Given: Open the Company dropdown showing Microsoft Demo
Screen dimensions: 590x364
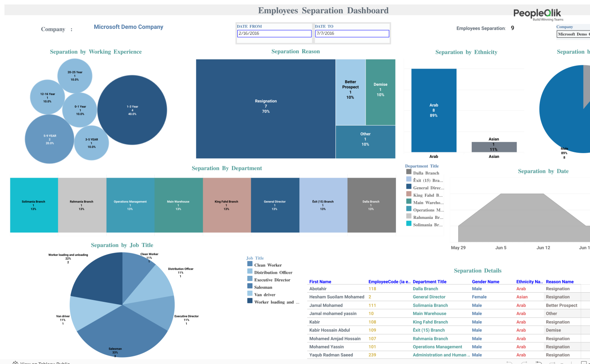Looking at the screenshot, I should coord(573,34).
